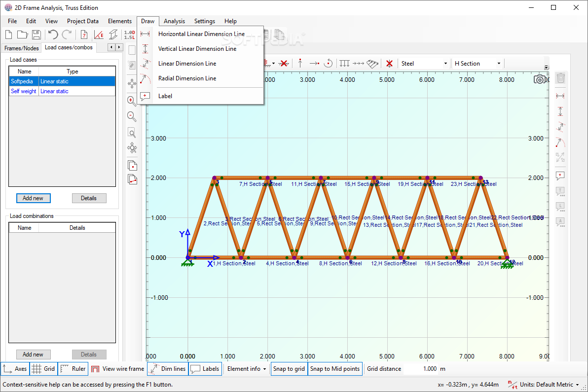Toggle the Axes display
This screenshot has width=588, height=392.
click(15, 369)
